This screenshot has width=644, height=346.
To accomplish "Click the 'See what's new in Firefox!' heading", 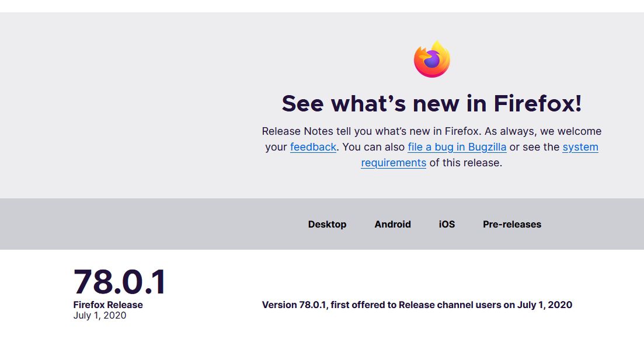I will click(x=431, y=103).
